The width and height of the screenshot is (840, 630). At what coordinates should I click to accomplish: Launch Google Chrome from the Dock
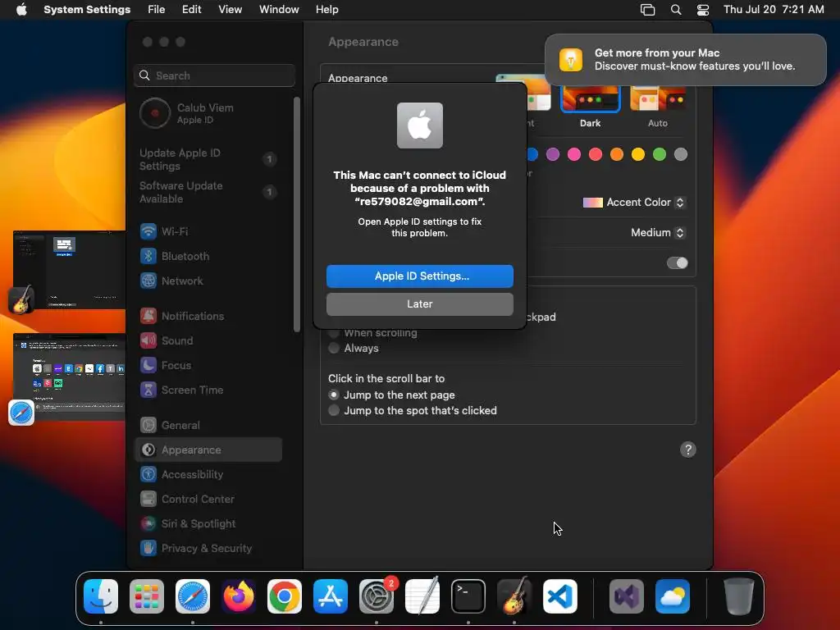tap(285, 596)
